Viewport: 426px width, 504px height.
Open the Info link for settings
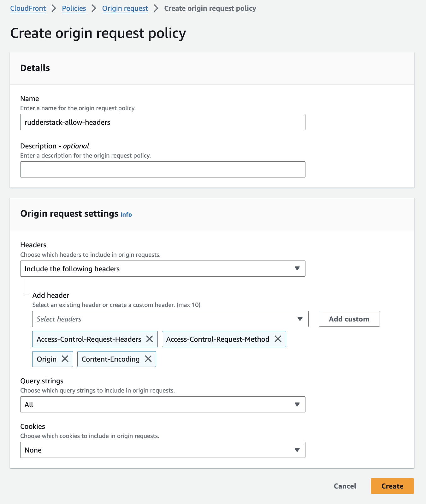(126, 214)
